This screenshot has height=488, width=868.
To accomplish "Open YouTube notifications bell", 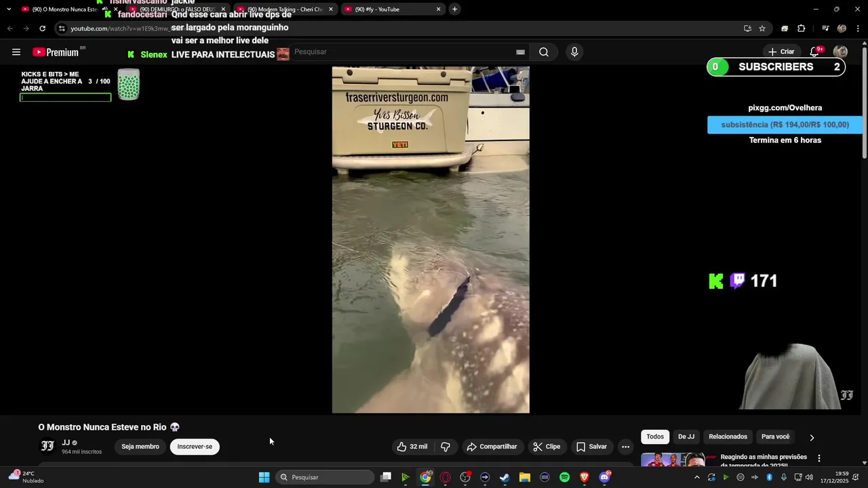I will (x=815, y=52).
